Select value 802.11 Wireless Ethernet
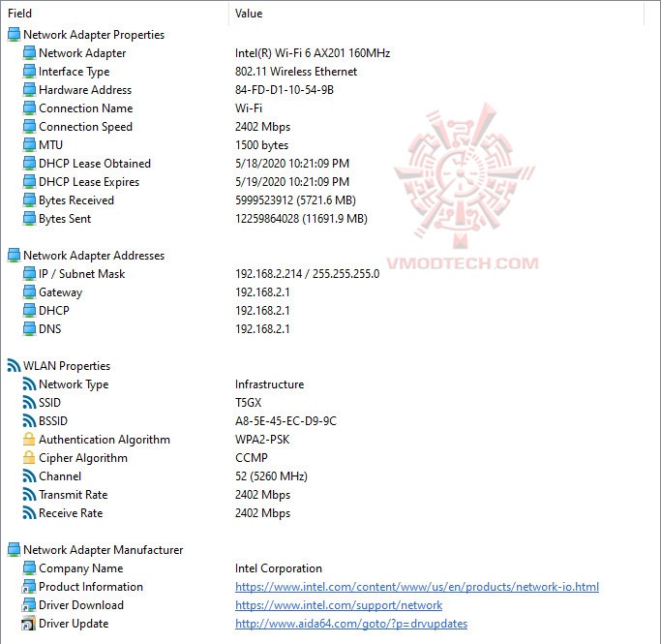 tap(296, 72)
